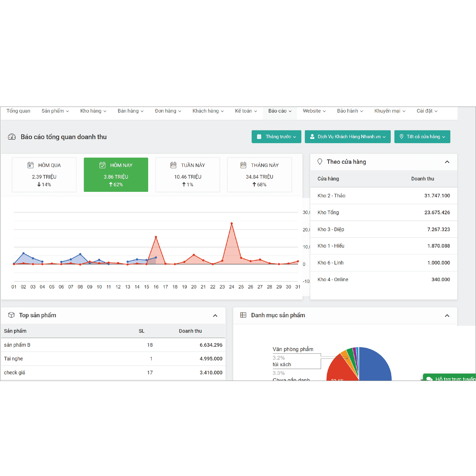
Task: Click the location pin icon in Tất cả cửa hàng
Action: [x=401, y=137]
